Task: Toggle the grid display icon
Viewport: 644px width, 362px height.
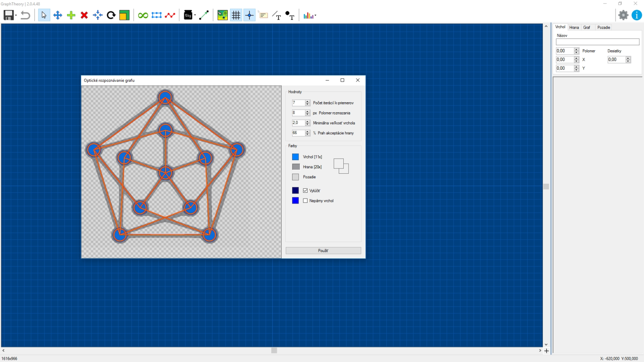Action: click(236, 15)
